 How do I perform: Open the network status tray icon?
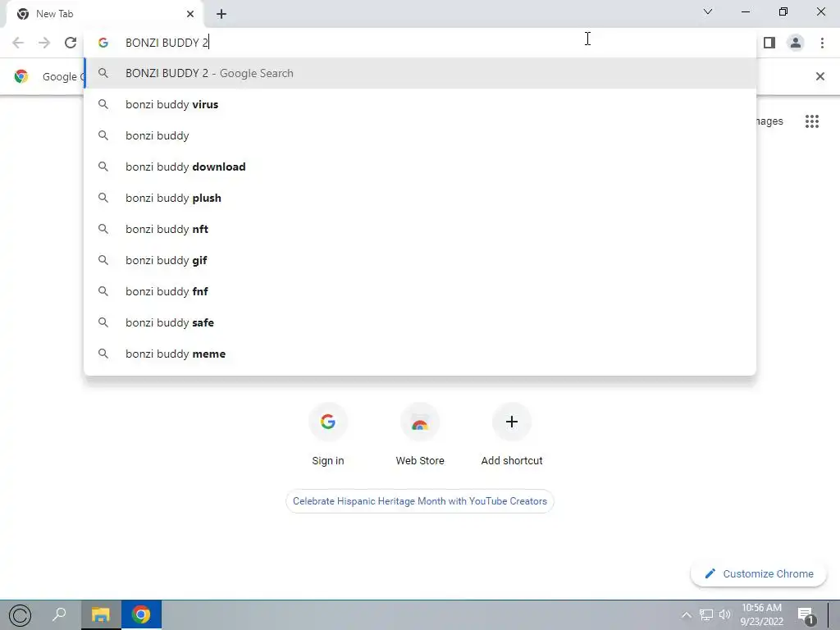706,615
